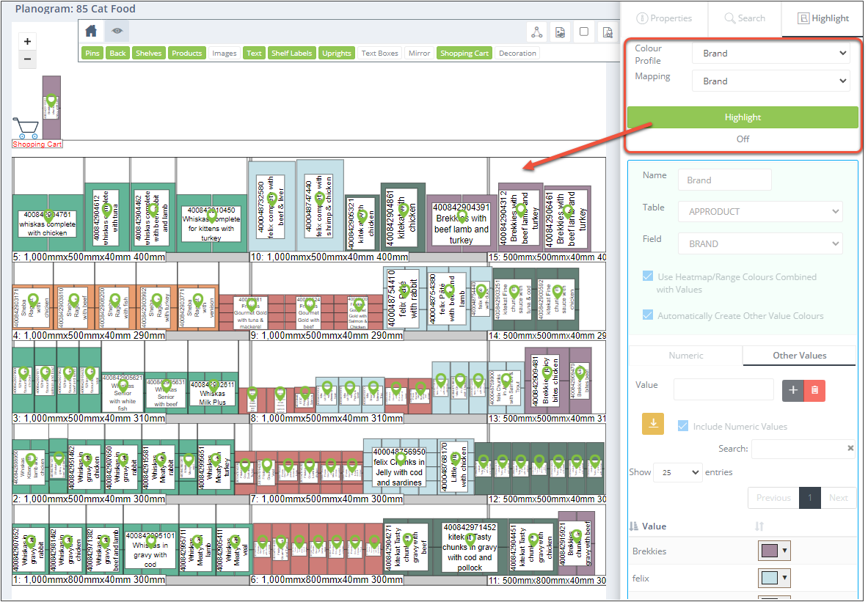Viewport: 868px width, 602px height.
Task: Toggle the Uprights layer
Action: coord(337,53)
